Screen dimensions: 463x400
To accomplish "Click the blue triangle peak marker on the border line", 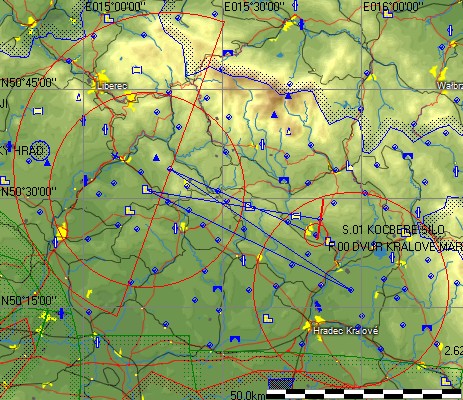I will 288,96.
